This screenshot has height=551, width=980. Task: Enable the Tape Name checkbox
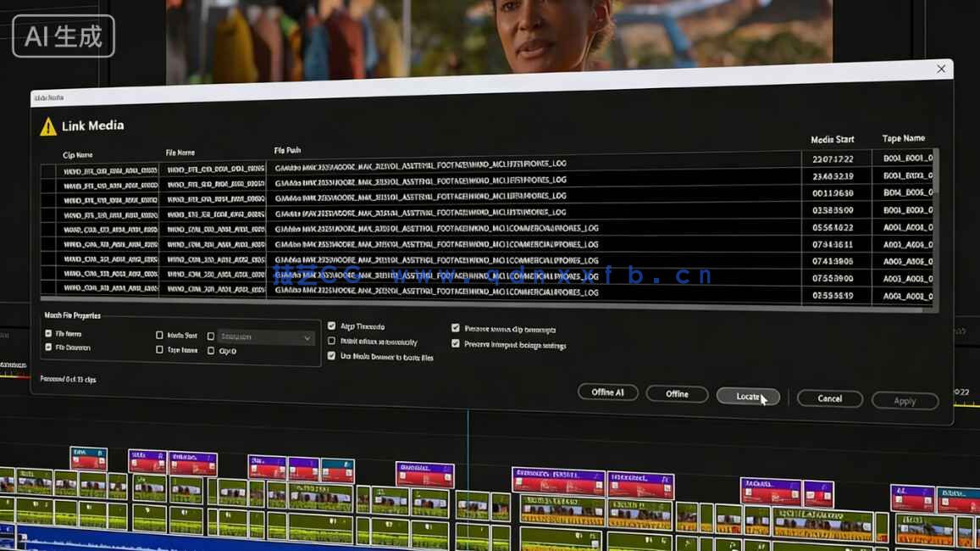(159, 349)
